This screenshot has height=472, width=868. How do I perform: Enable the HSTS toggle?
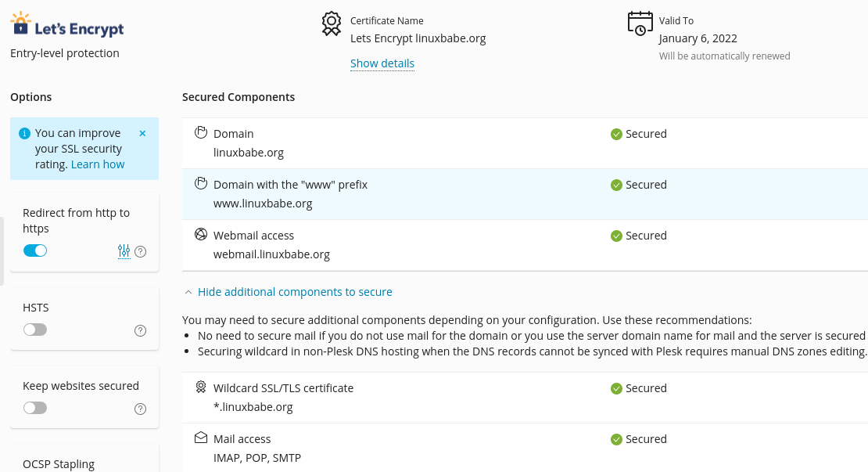pyautogui.click(x=35, y=330)
